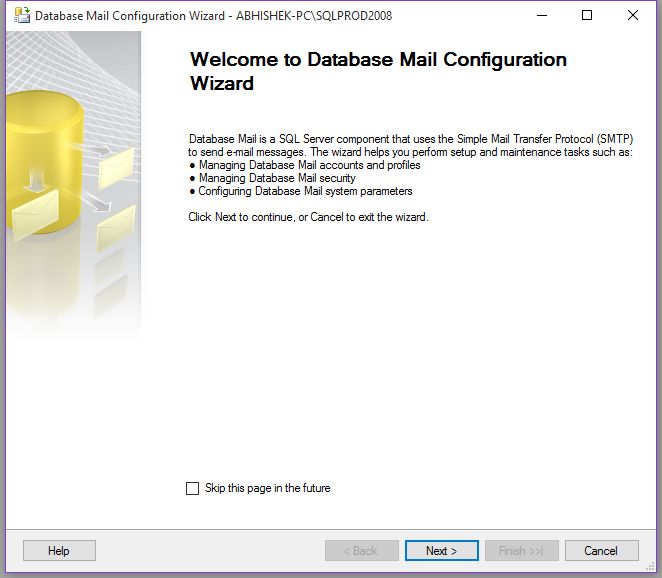Click the Welcome to Database Mail heading
662x578 pixels.
(378, 71)
